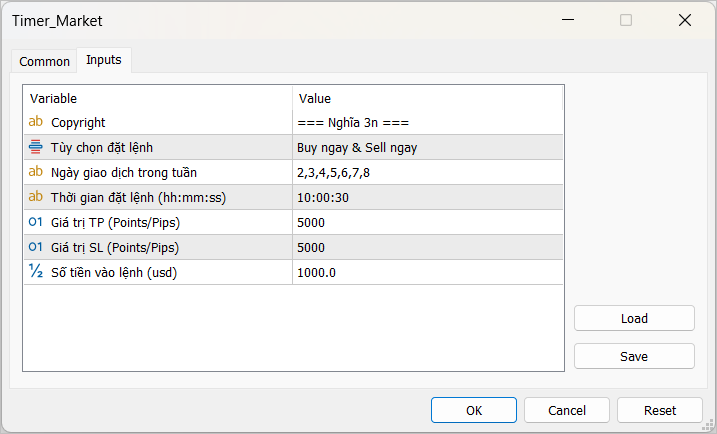Open the 'Buy ngay & Sell ngay' option dropdown
Screen dimensions: 717x434
tap(427, 147)
